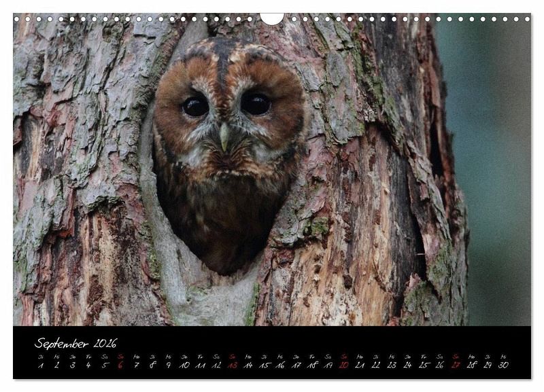Click the owl's right eye
This screenshot has width=544, height=392.
[x=256, y=104]
